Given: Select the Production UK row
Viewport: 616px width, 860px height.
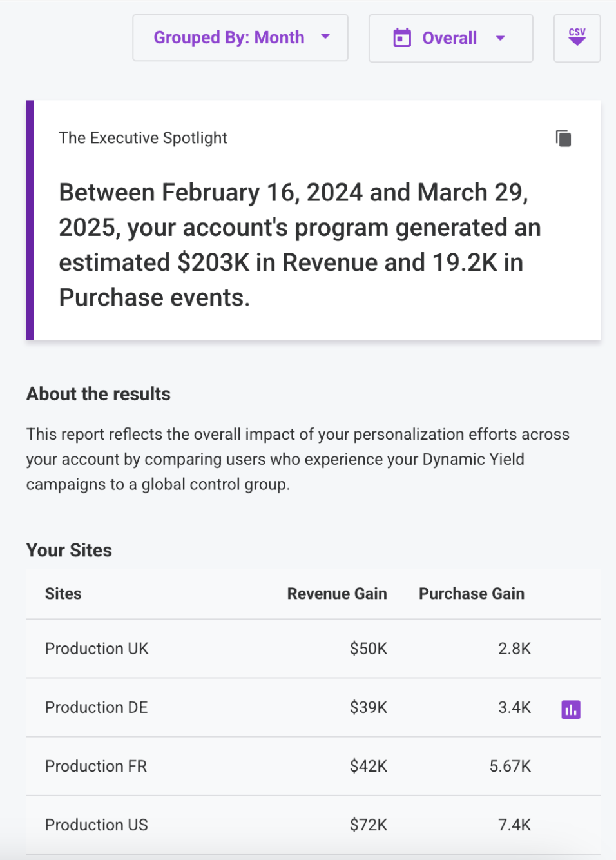Looking at the screenshot, I should (313, 649).
